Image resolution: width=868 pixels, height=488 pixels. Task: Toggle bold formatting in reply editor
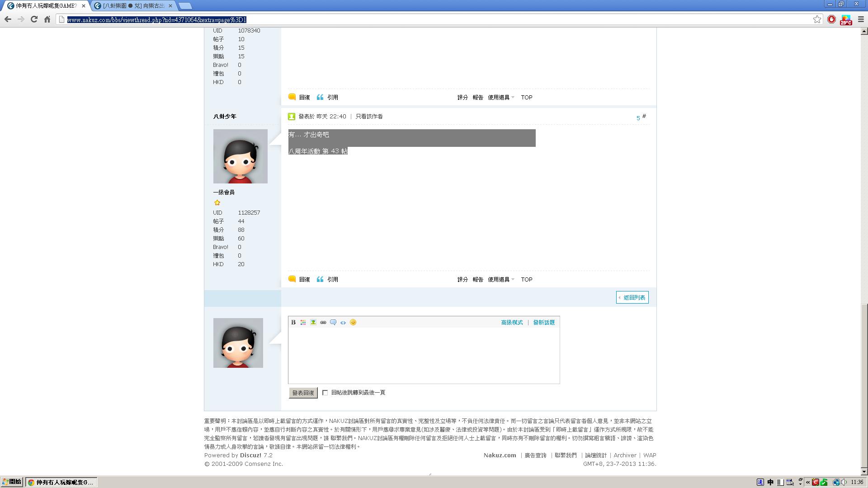tap(293, 322)
